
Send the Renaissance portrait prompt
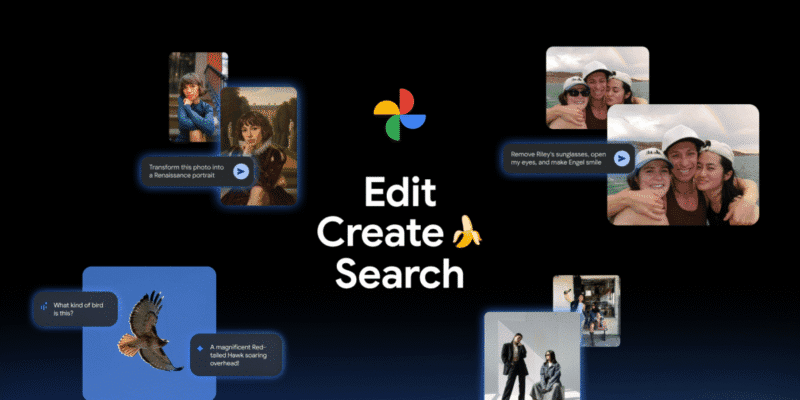point(241,171)
